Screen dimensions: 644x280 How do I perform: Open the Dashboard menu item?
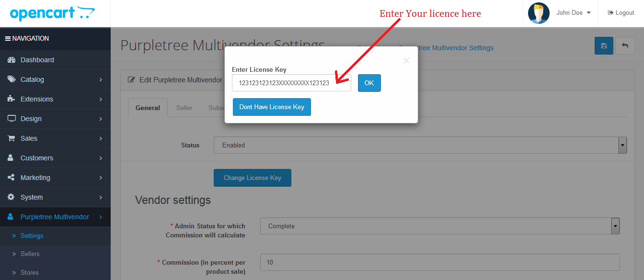click(x=55, y=60)
